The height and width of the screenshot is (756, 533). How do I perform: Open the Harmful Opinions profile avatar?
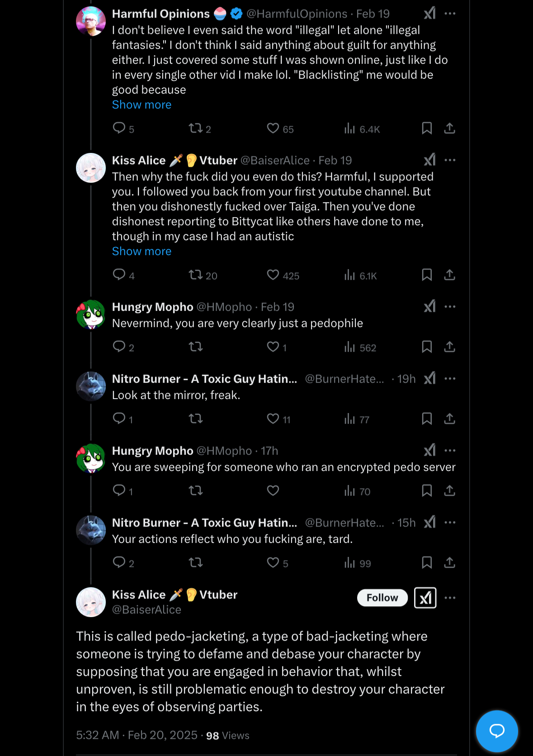tap(91, 21)
